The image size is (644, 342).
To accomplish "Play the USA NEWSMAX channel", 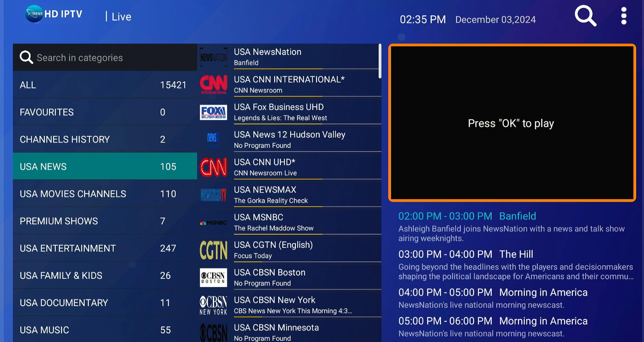I will [x=289, y=195].
